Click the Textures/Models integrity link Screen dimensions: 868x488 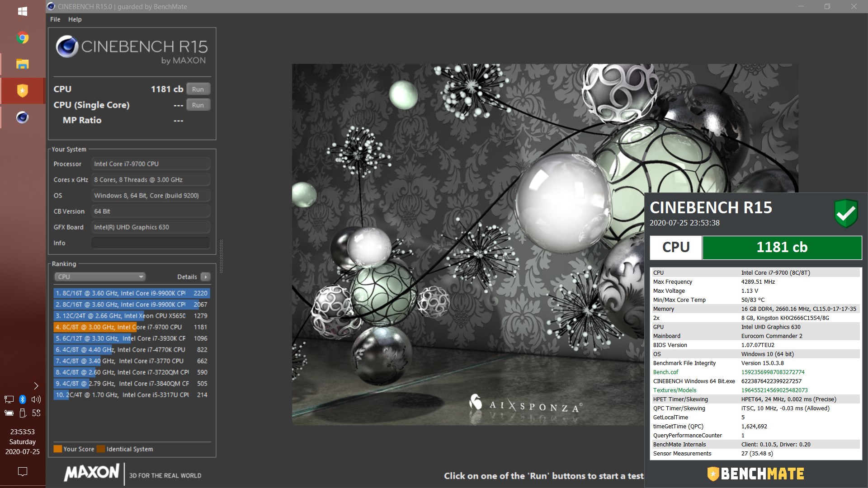click(x=675, y=390)
